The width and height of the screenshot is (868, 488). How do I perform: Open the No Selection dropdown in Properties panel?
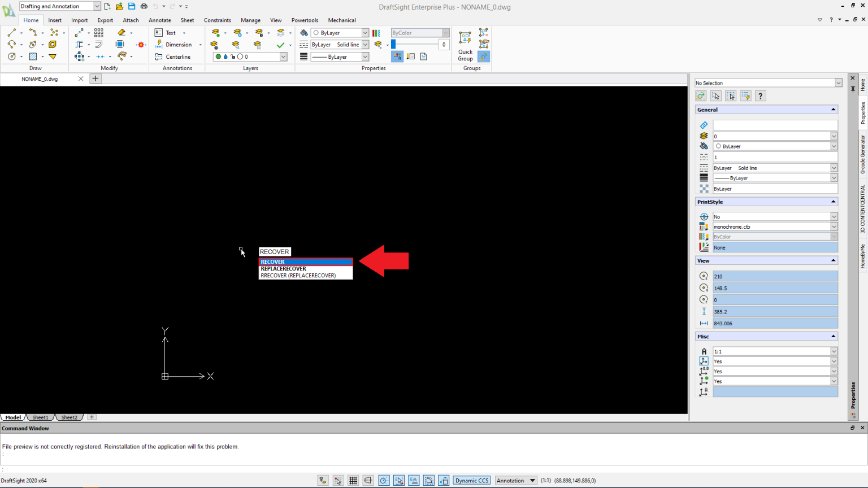pyautogui.click(x=839, y=82)
